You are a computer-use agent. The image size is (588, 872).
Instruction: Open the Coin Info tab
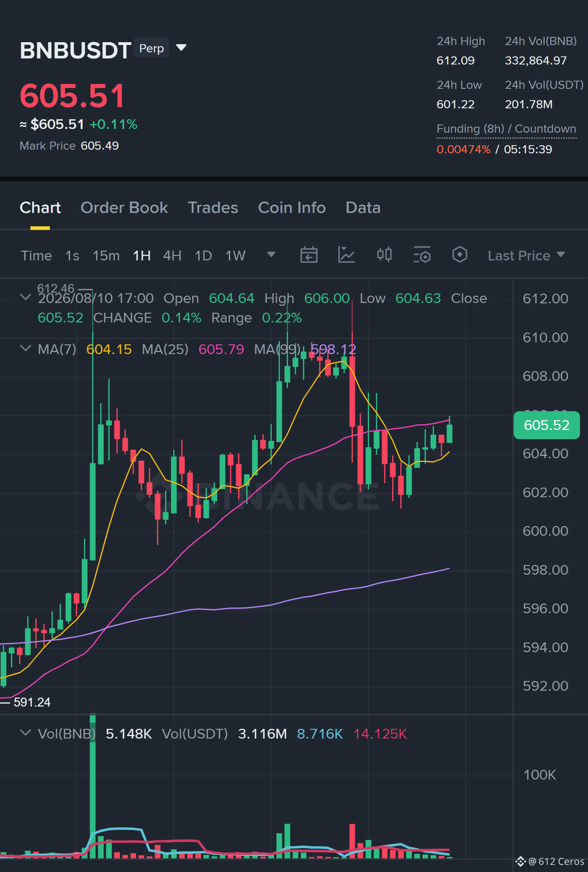pos(292,208)
